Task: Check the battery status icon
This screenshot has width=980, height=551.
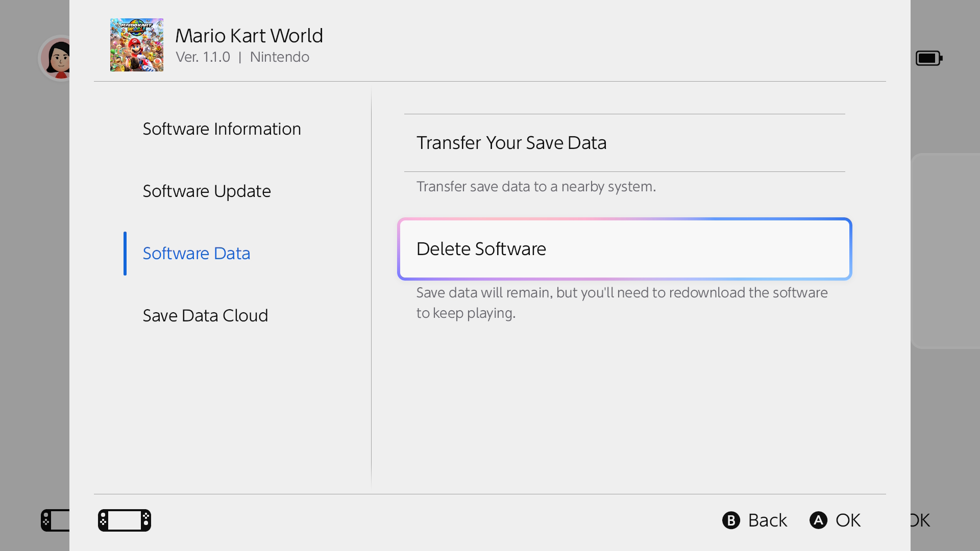Action: [x=928, y=58]
